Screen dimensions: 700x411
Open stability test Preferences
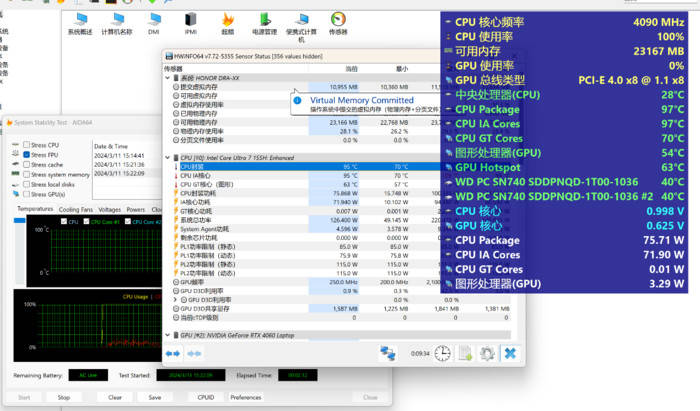(x=246, y=397)
